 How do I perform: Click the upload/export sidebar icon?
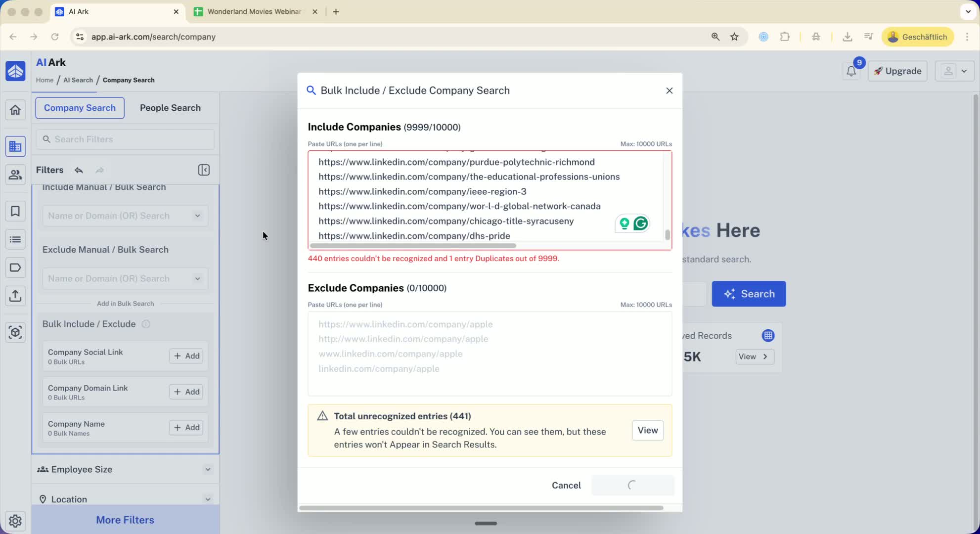pos(15,296)
